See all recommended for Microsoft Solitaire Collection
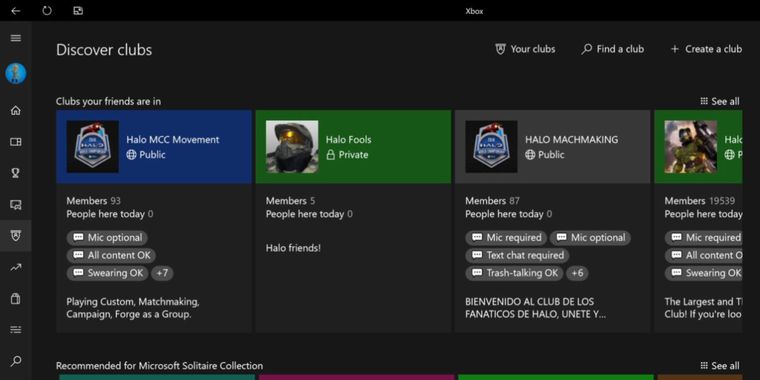Image resolution: width=760 pixels, height=380 pixels. click(x=720, y=365)
